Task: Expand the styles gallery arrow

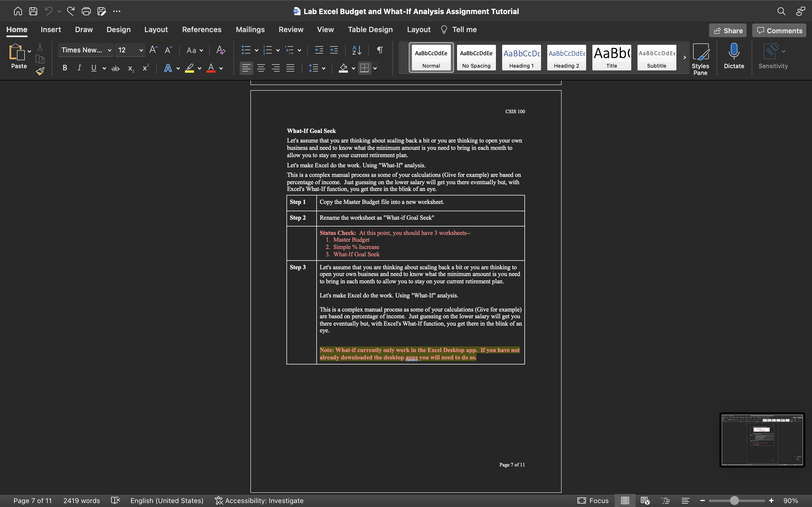Action: pyautogui.click(x=685, y=57)
